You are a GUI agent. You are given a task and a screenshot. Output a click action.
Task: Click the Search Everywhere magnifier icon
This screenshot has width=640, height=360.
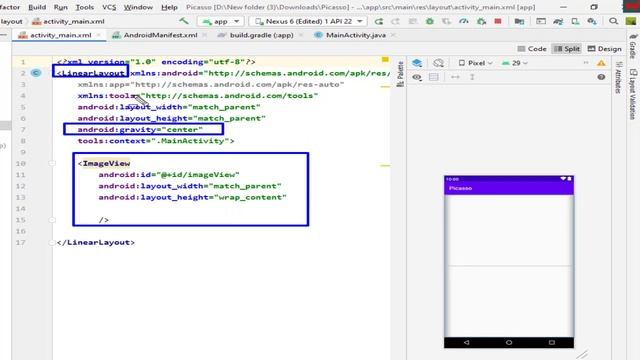click(x=613, y=21)
